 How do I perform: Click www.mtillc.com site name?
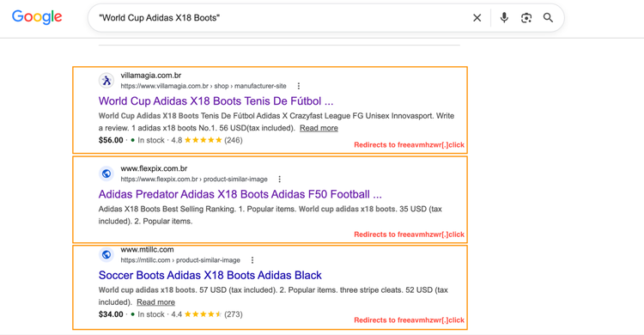[147, 249]
